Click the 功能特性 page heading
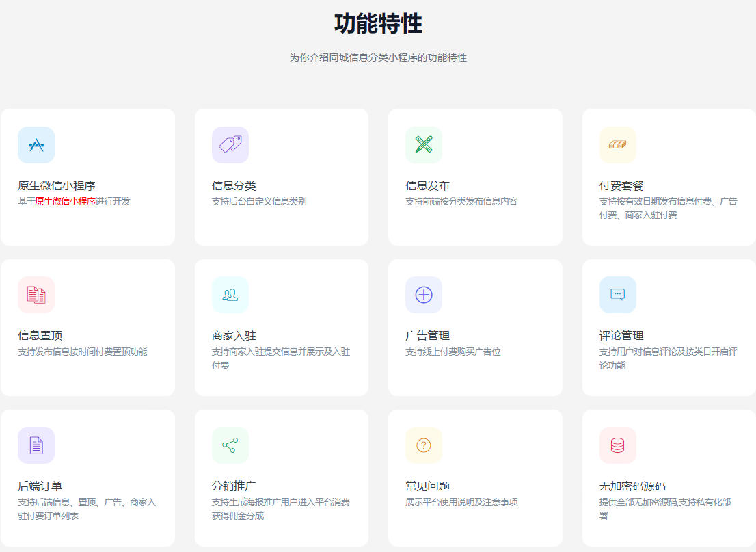Screen dimensions: 756x552 [x=378, y=24]
